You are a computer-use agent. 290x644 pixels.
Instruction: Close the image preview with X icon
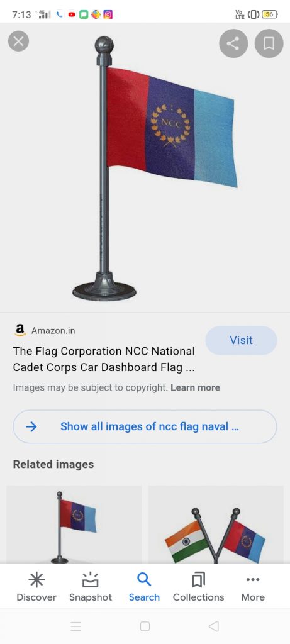pos(18,42)
